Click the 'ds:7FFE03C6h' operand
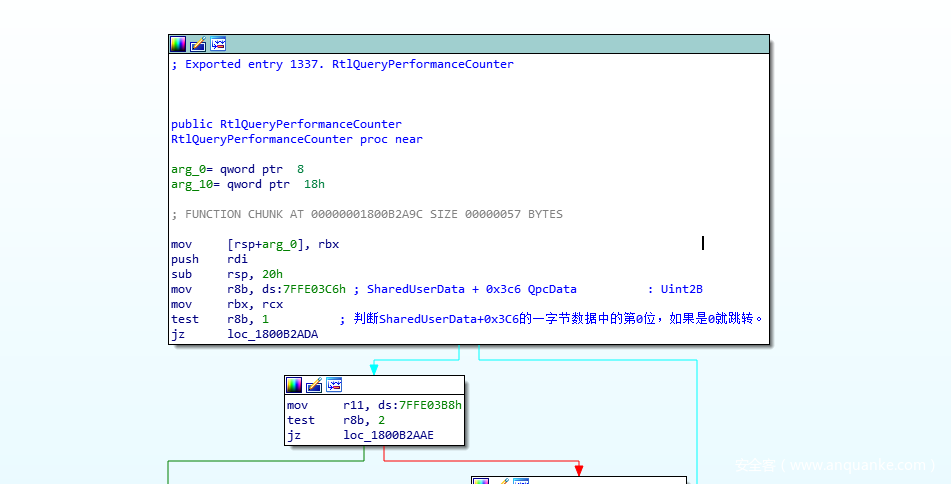The image size is (951, 484). click(x=304, y=289)
